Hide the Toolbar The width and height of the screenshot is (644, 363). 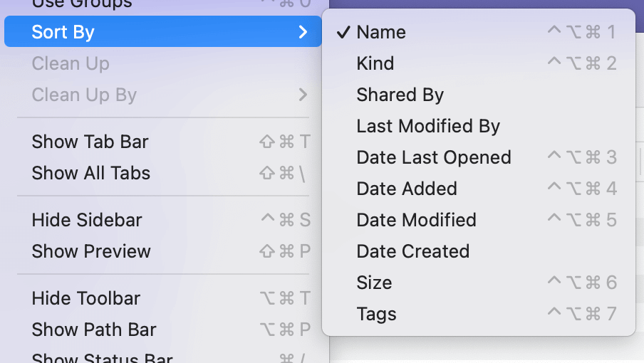[x=86, y=298]
